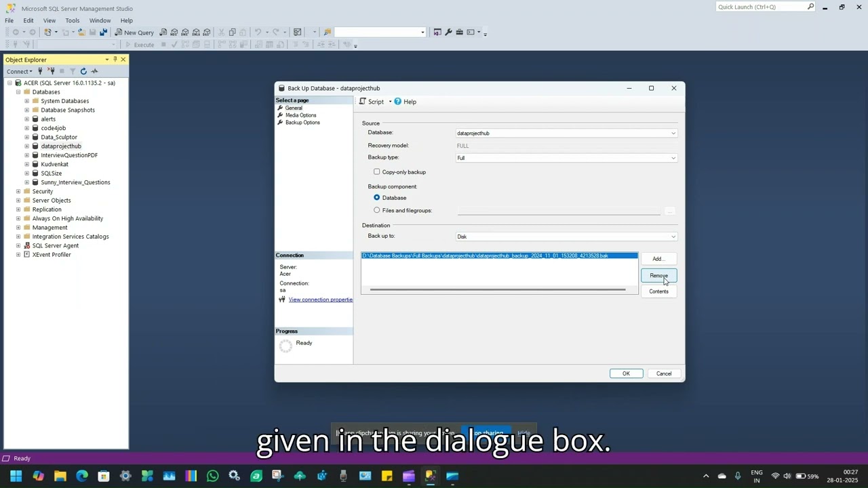Go to the Media Options page
The image size is (868, 488).
click(300, 115)
